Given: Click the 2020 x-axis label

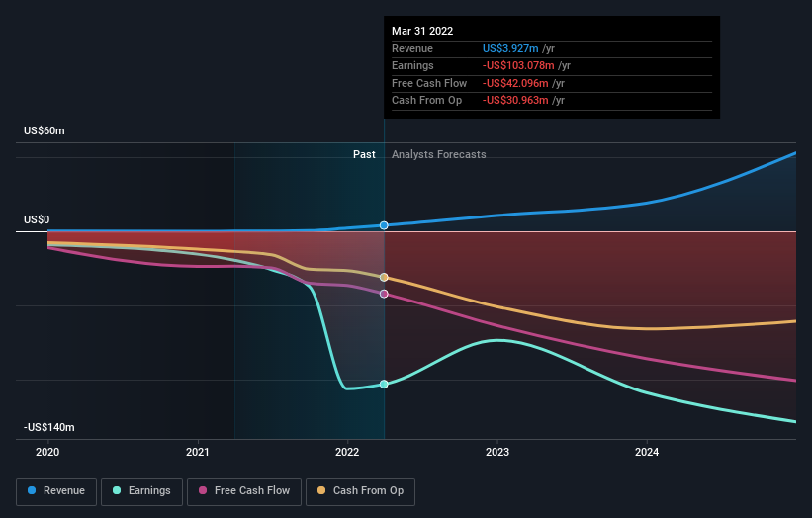Looking at the screenshot, I should [47, 452].
